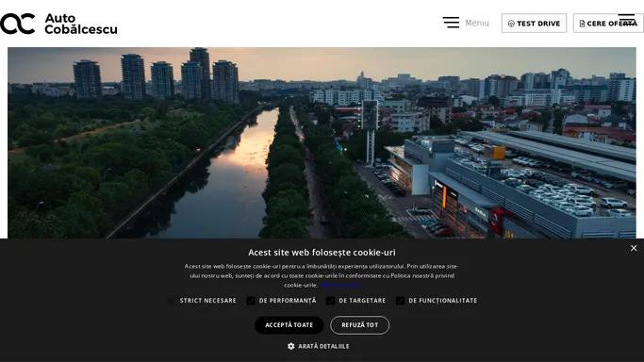Toggle the De Targetare checkbox
This screenshot has height=362, width=644.
pyautogui.click(x=330, y=301)
